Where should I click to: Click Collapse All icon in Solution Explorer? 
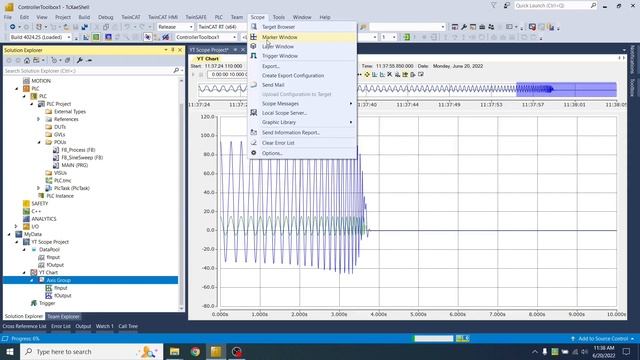click(x=68, y=60)
